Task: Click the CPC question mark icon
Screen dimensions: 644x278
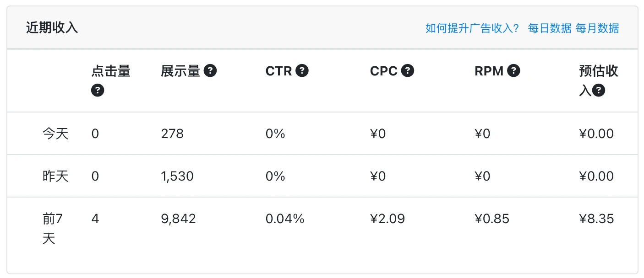Action: (x=408, y=71)
